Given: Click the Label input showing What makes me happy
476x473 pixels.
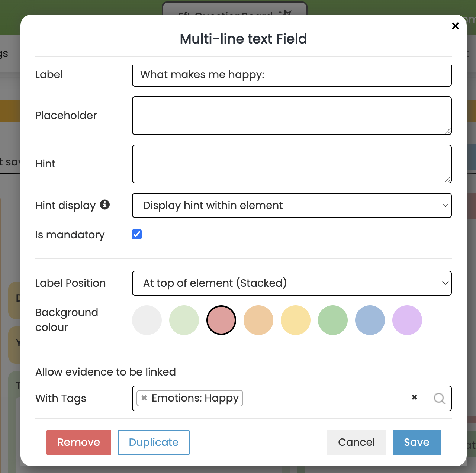Looking at the screenshot, I should coord(292,75).
